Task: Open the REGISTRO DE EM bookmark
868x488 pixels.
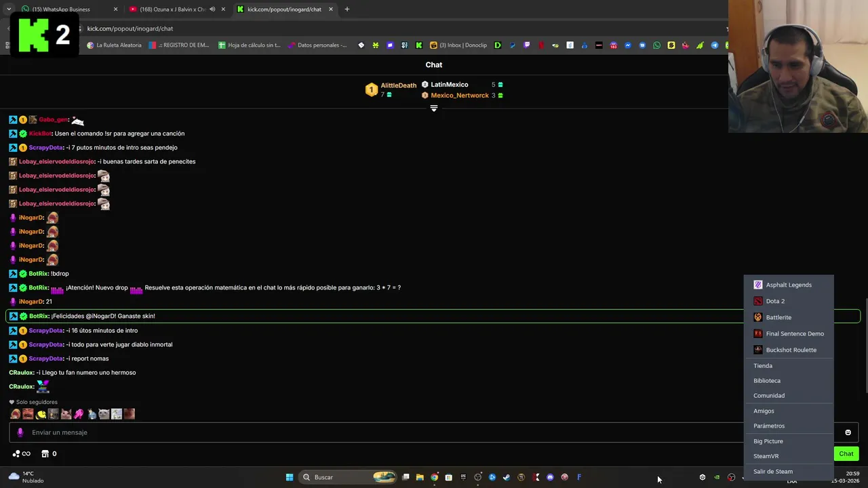Action: [179, 45]
